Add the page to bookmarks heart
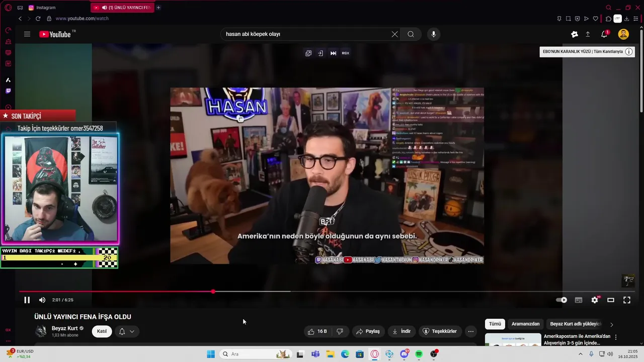 pyautogui.click(x=596, y=19)
